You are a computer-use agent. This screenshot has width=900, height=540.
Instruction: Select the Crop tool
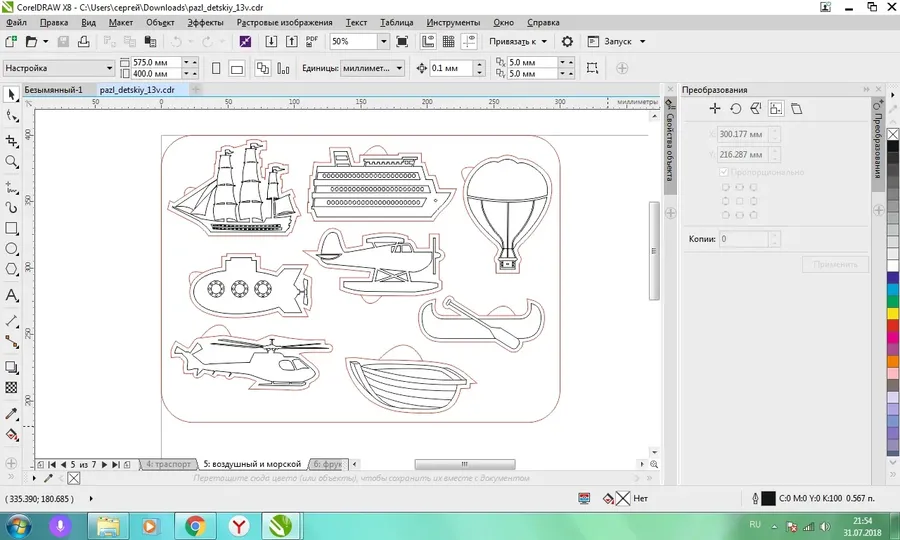tap(11, 141)
